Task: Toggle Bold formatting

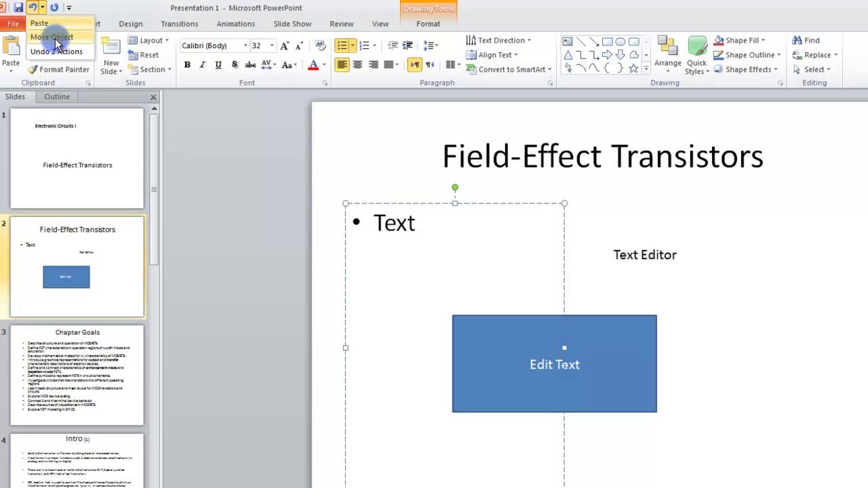Action: [187, 65]
